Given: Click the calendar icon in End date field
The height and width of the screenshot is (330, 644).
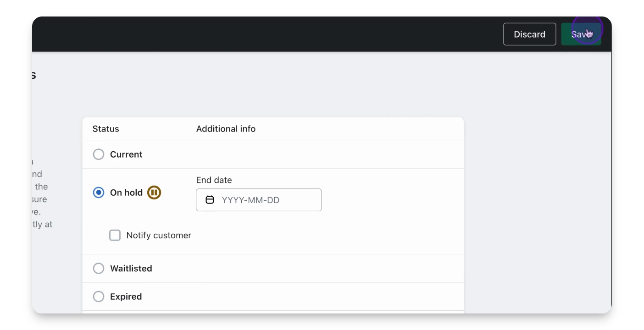Looking at the screenshot, I should point(210,200).
